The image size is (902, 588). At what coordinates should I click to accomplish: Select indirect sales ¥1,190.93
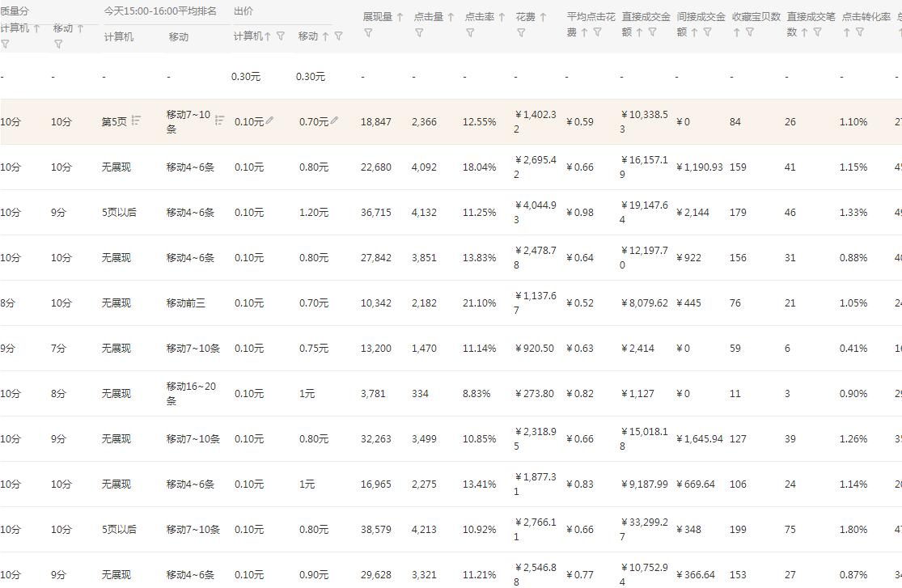700,167
